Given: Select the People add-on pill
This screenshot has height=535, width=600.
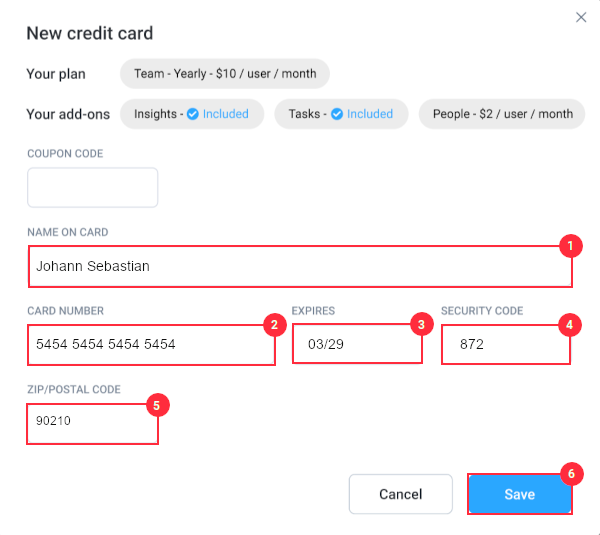Looking at the screenshot, I should coord(502,114).
